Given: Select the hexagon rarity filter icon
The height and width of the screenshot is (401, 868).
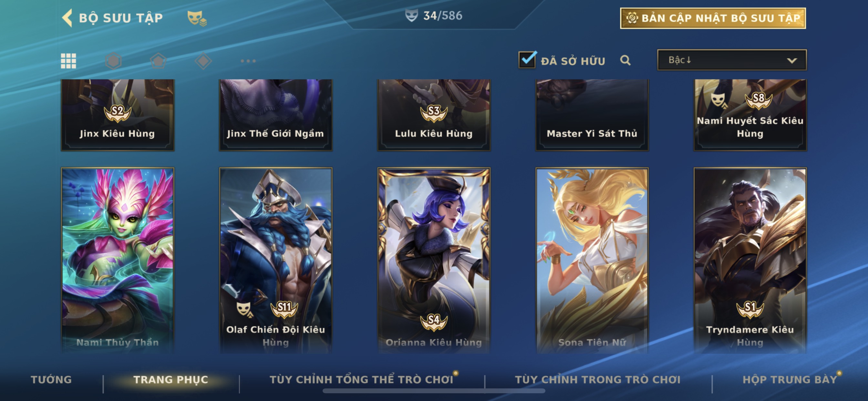Looking at the screenshot, I should click(x=113, y=61).
